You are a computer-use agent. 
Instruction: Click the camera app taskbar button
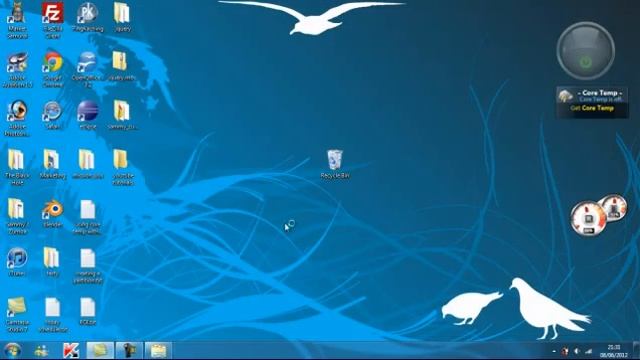[129, 351]
